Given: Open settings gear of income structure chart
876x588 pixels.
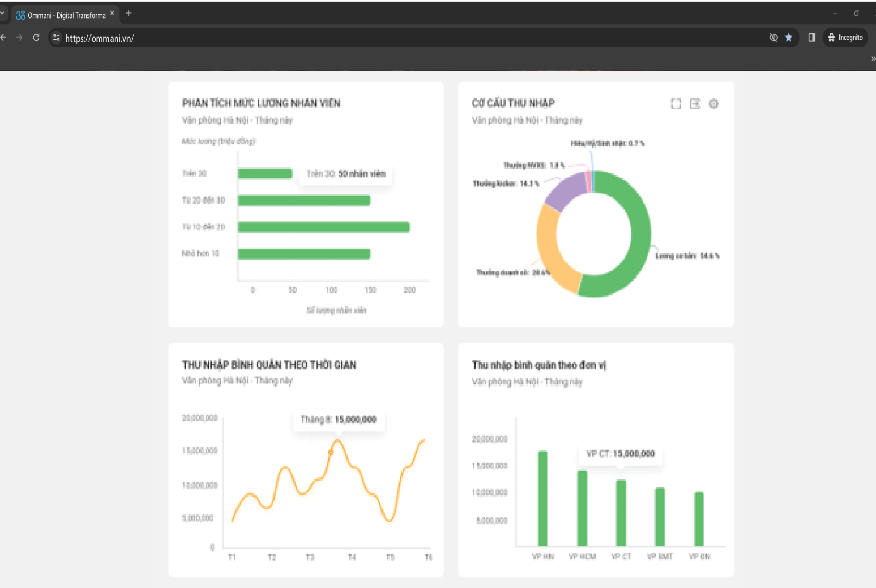Looking at the screenshot, I should [x=714, y=104].
